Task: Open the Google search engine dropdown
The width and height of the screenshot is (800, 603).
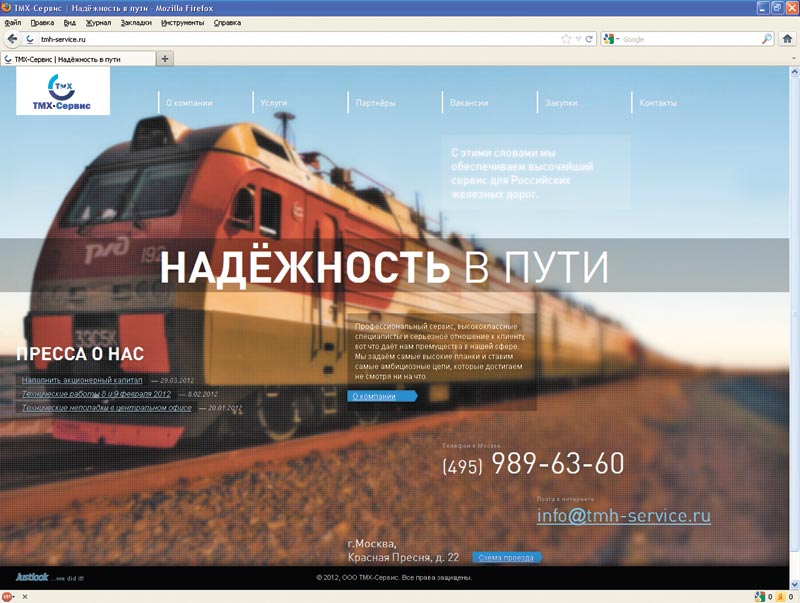Action: pos(611,39)
